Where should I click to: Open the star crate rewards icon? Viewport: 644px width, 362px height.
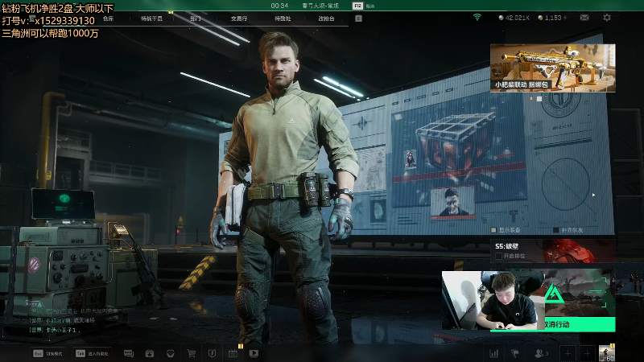coord(150,353)
